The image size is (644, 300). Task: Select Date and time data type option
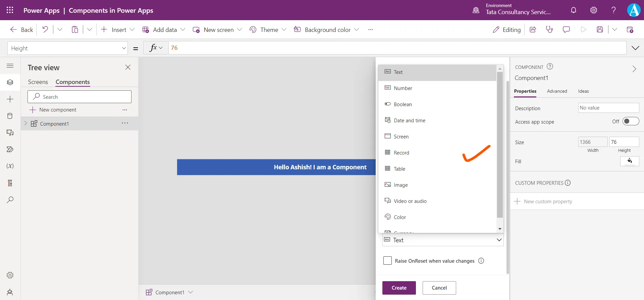click(437, 120)
